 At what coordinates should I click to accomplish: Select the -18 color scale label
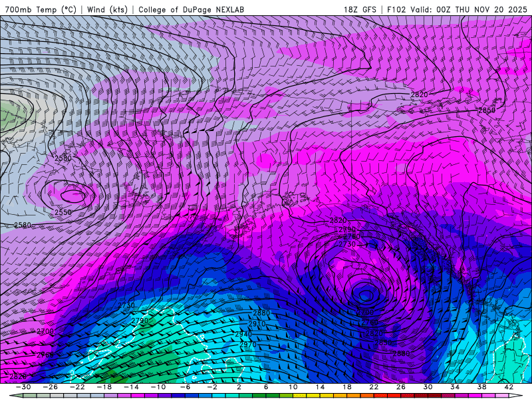point(104,387)
